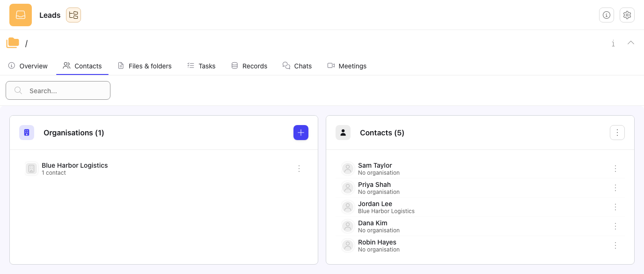Open options menu for Dana Kim
Screen dimensions: 644x274
point(615,226)
